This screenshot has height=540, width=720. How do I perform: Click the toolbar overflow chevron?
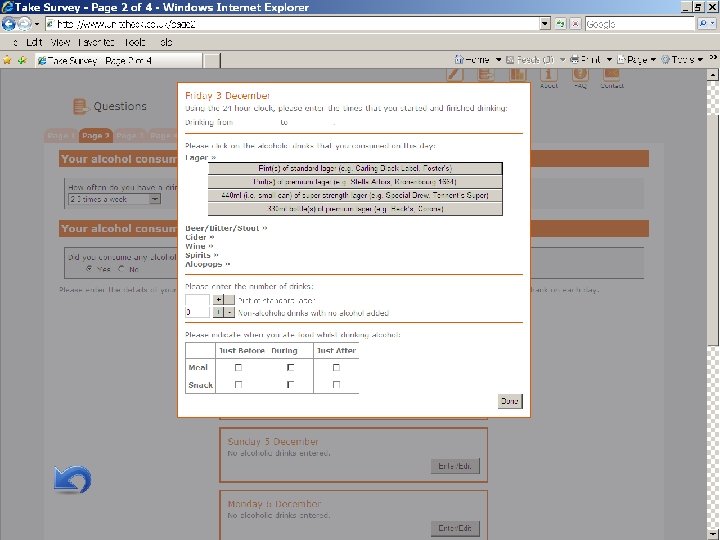pyautogui.click(x=713, y=57)
